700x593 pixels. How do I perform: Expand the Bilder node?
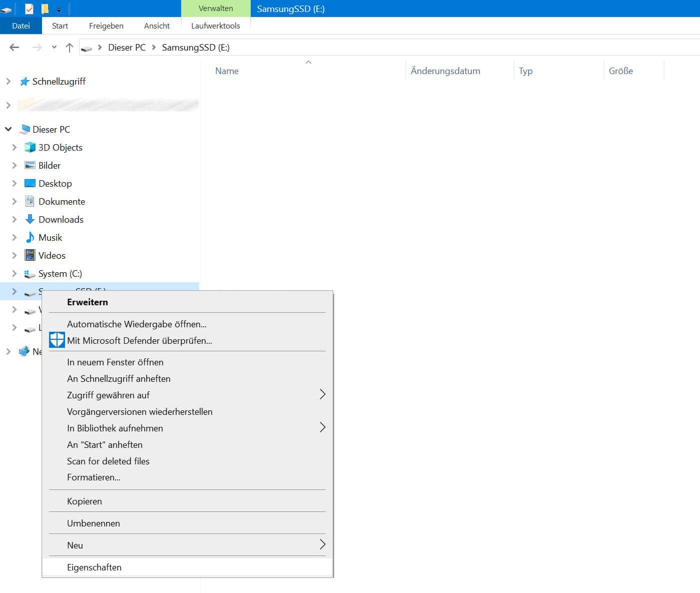tap(14, 165)
